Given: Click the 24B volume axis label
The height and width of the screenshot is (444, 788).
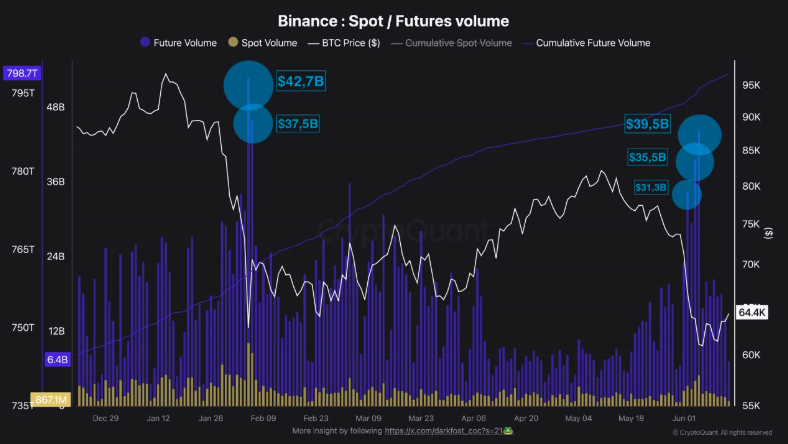Looking at the screenshot, I should (x=56, y=256).
